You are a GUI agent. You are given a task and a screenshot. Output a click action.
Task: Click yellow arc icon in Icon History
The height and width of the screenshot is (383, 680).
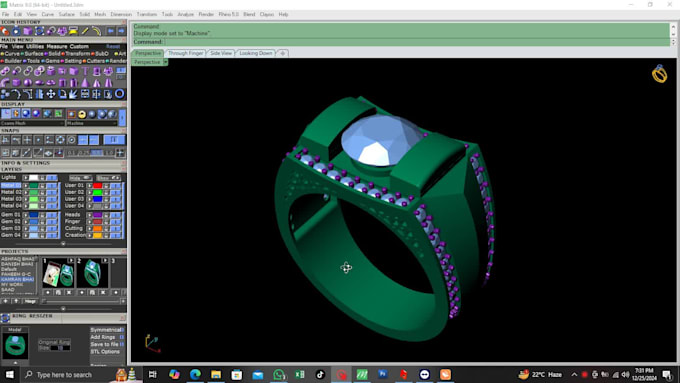97,31
